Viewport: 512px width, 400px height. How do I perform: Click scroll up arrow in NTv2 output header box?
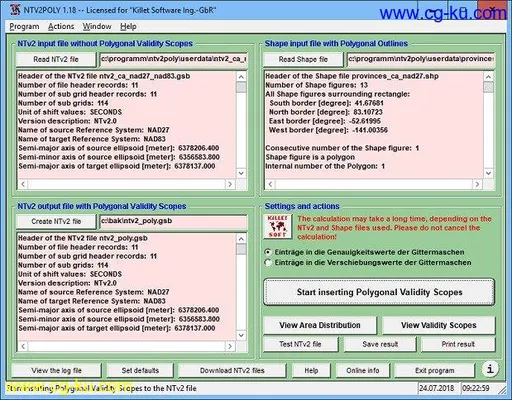241,238
